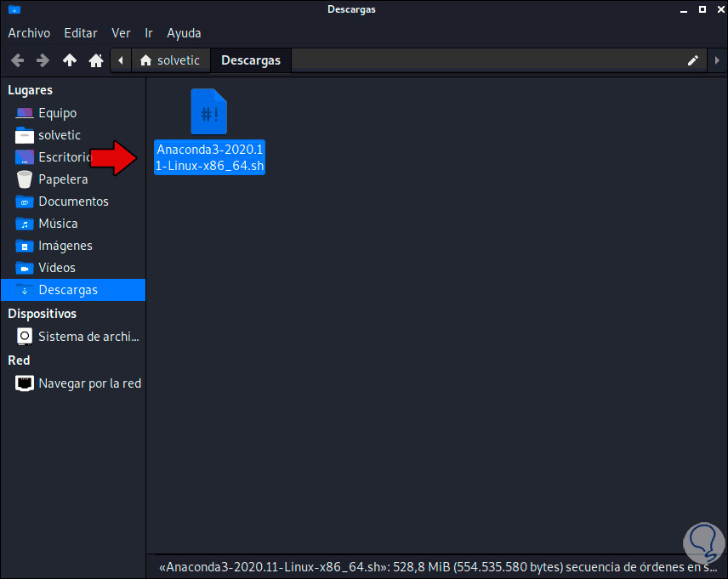
Task: Go forward with the right arrow toolbar icon
Action: [x=43, y=60]
